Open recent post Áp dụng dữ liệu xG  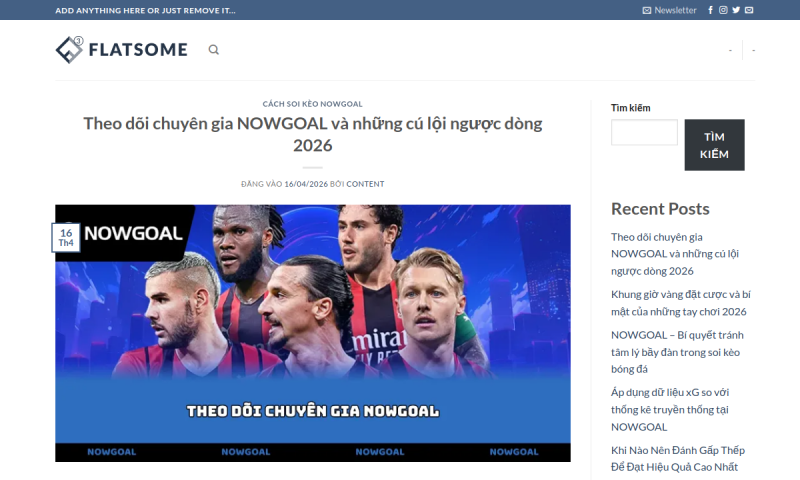pyautogui.click(x=670, y=410)
